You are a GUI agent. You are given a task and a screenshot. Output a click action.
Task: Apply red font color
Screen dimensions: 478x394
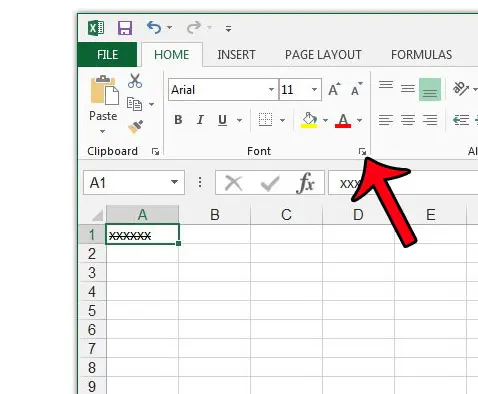(343, 120)
